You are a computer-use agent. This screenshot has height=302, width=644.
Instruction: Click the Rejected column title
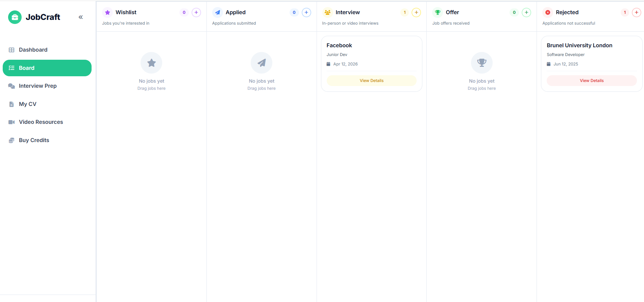(567, 12)
